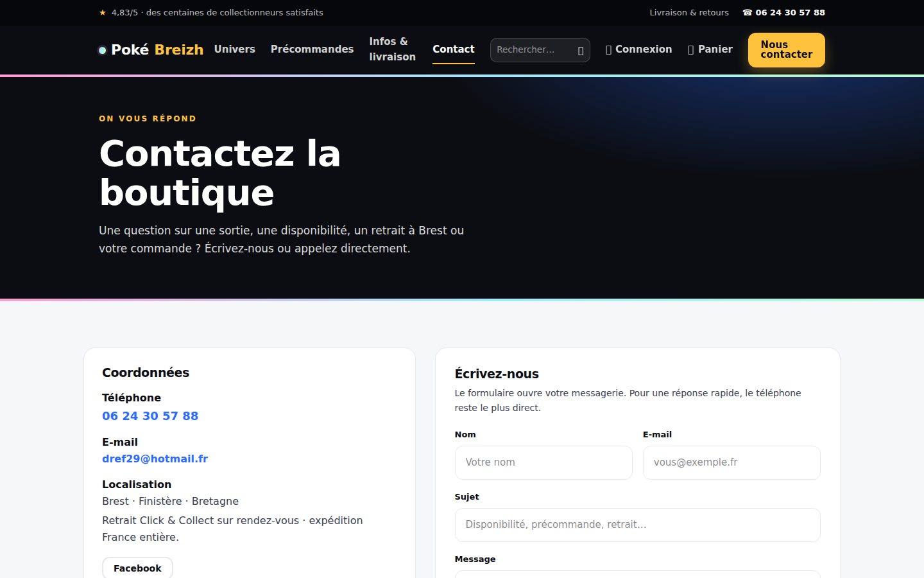Open Connexion login link

[x=638, y=49]
